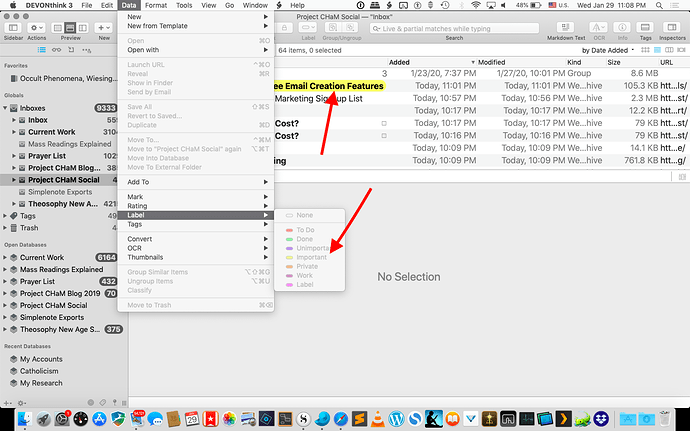This screenshot has height=431, width=690.
Task: Click the Group toolbar icon
Action: click(333, 27)
